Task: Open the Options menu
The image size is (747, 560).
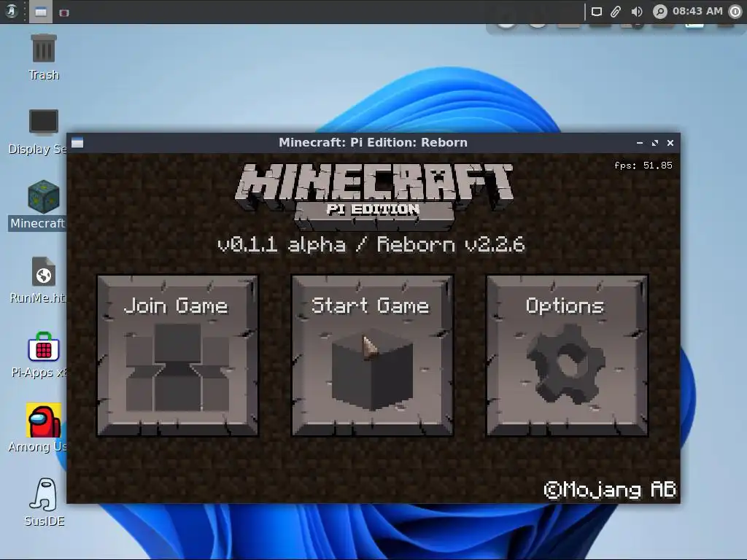Action: pos(567,356)
